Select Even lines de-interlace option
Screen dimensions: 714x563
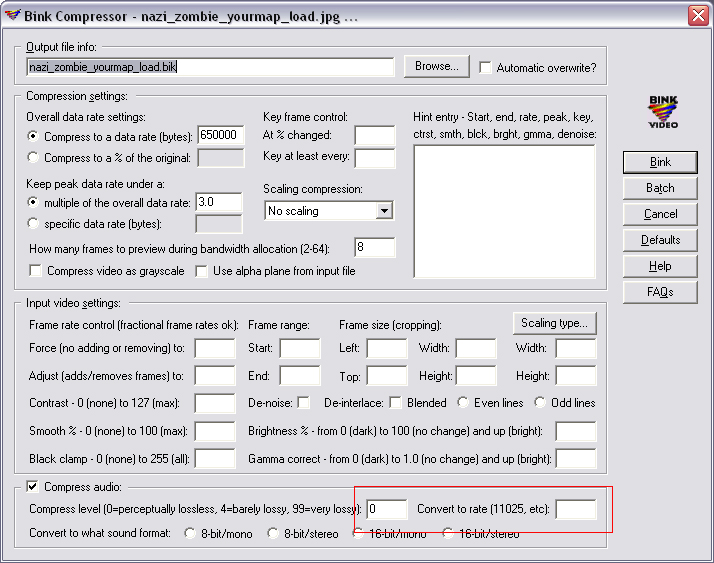pos(463,402)
